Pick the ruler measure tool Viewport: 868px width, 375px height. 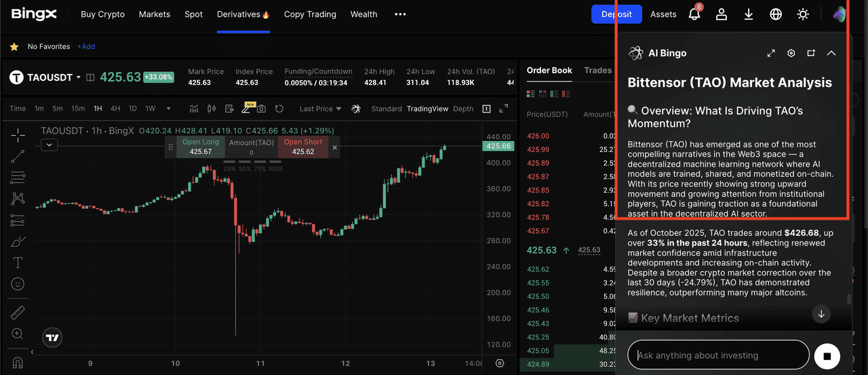pyautogui.click(x=18, y=313)
